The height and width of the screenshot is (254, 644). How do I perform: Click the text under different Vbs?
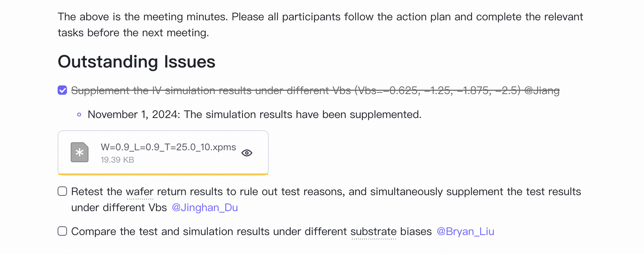tap(119, 207)
